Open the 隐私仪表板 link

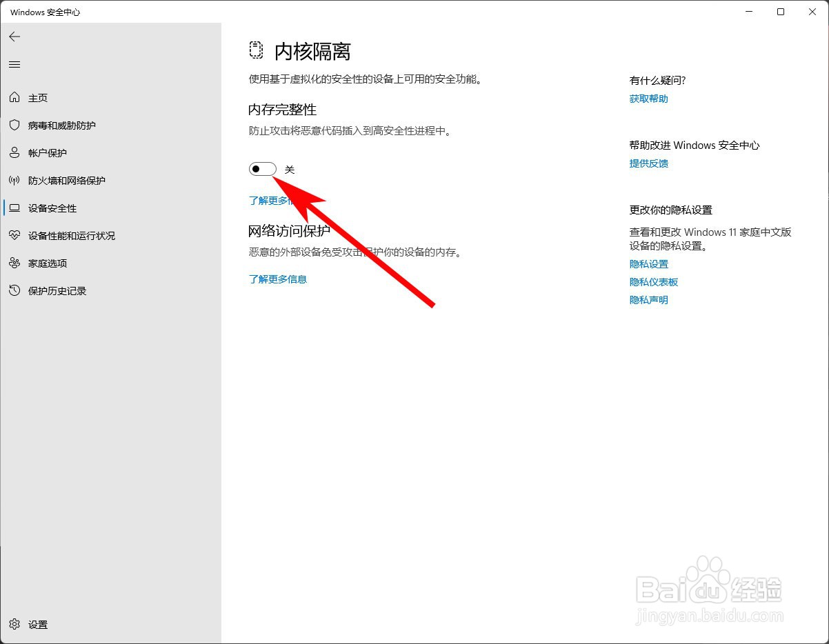(654, 282)
